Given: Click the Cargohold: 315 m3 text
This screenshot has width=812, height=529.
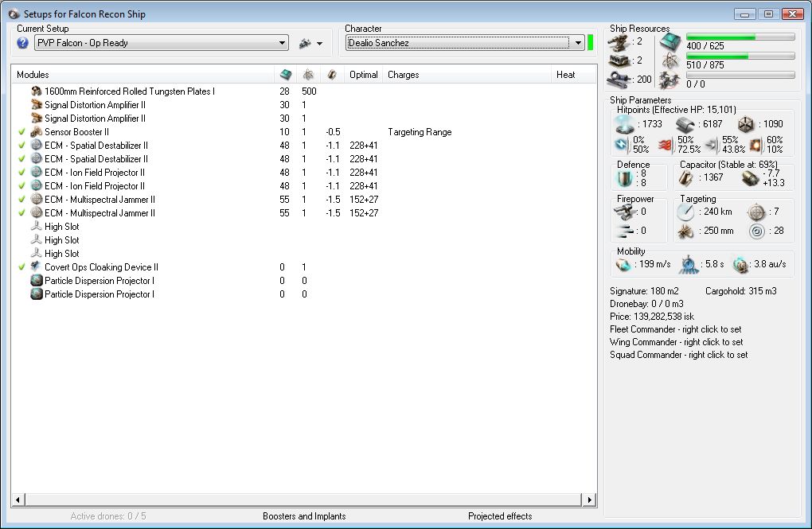Looking at the screenshot, I should coord(741,291).
